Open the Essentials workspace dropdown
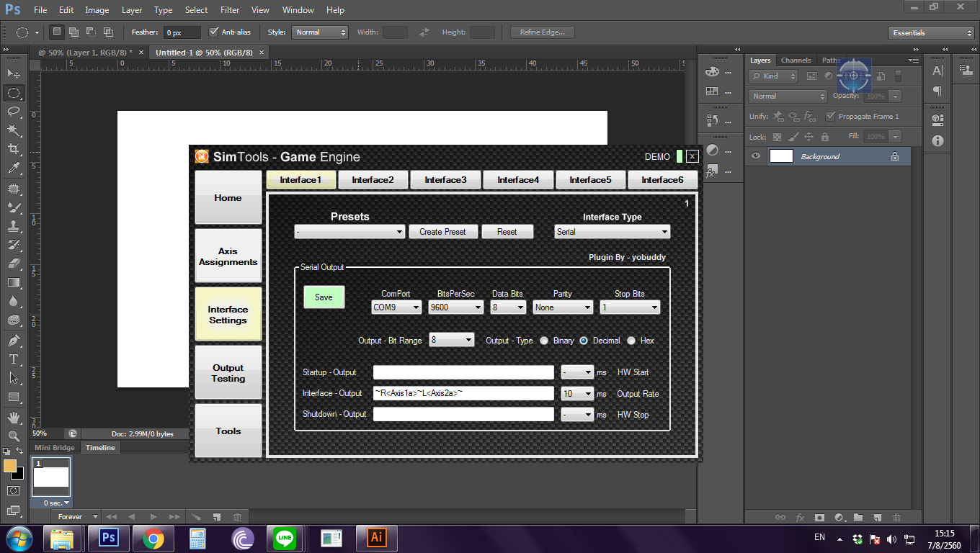The width and height of the screenshot is (980, 553). pyautogui.click(x=931, y=33)
